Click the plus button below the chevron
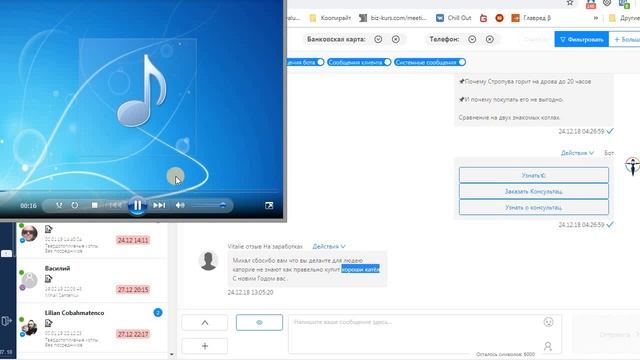This screenshot has width=640, height=360. [204, 346]
